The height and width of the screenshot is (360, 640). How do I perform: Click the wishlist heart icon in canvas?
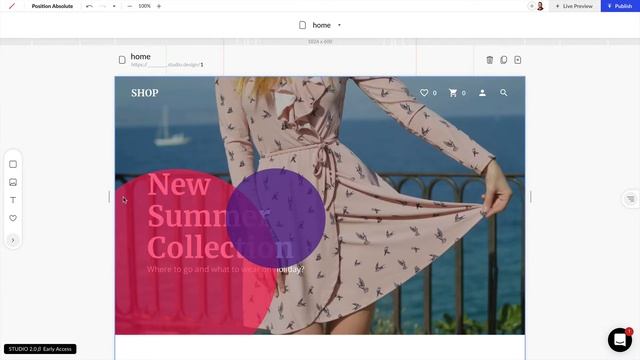pos(424,93)
